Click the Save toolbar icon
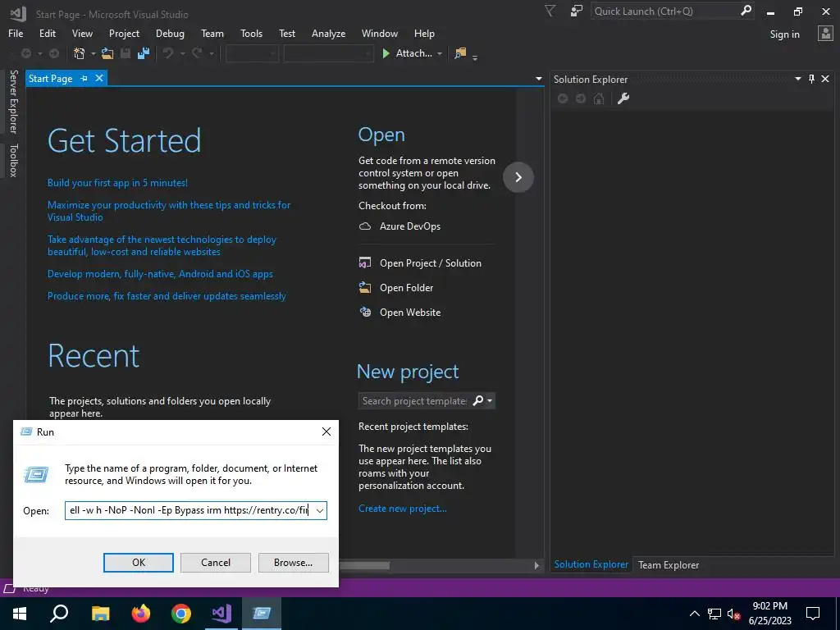The height and width of the screenshot is (630, 840). [126, 53]
